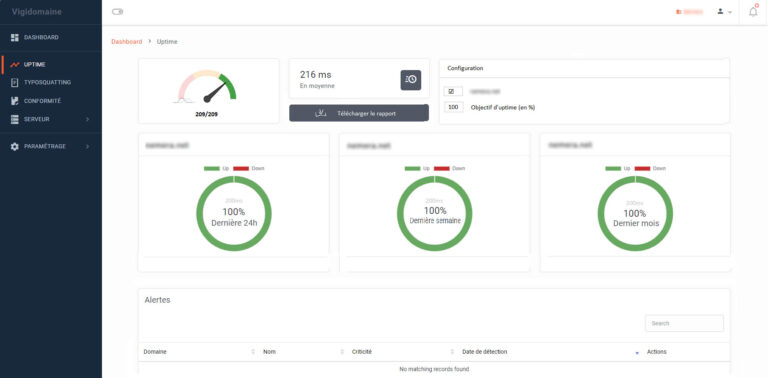This screenshot has height=378, width=768.
Task: Expand the Serveur submenu chevron
Action: click(87, 119)
